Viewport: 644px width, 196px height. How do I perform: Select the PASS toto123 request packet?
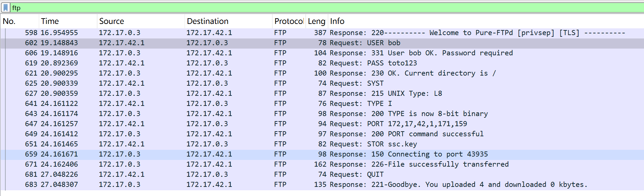tap(322, 63)
